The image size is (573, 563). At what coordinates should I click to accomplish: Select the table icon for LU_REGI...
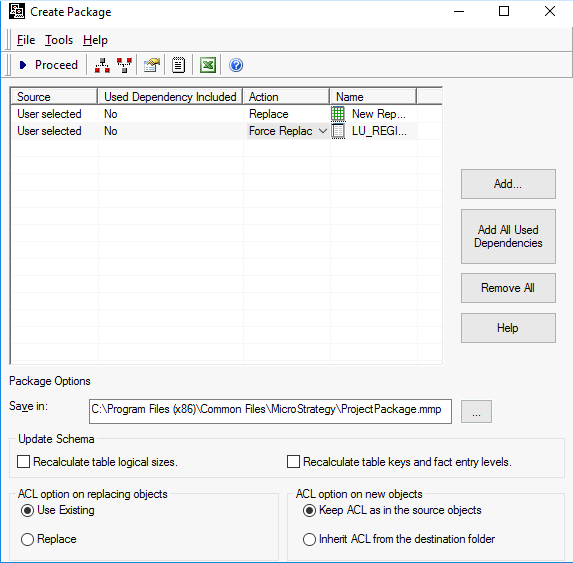(338, 131)
